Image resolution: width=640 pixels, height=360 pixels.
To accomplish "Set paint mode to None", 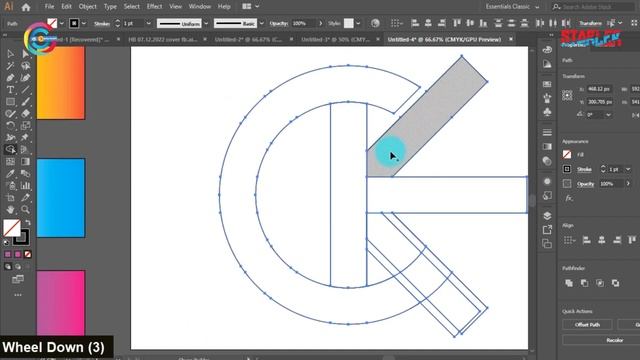I will click(x=27, y=254).
